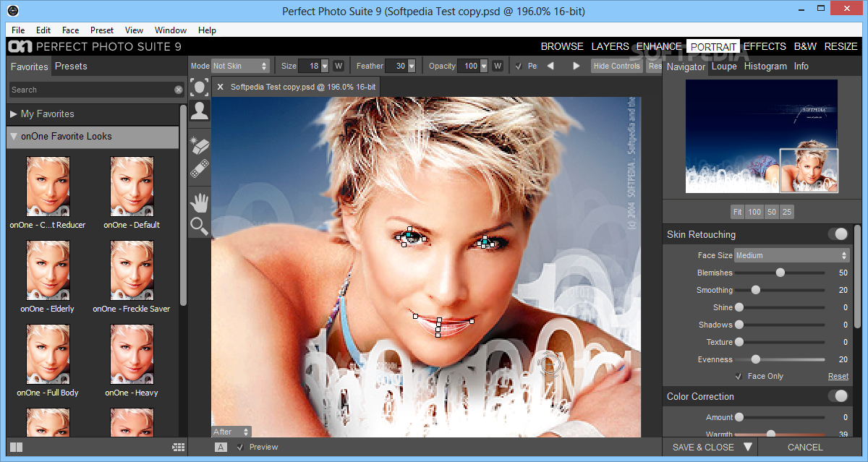Image resolution: width=868 pixels, height=462 pixels.
Task: Click the Navigator preview thumbnail
Action: click(762, 136)
